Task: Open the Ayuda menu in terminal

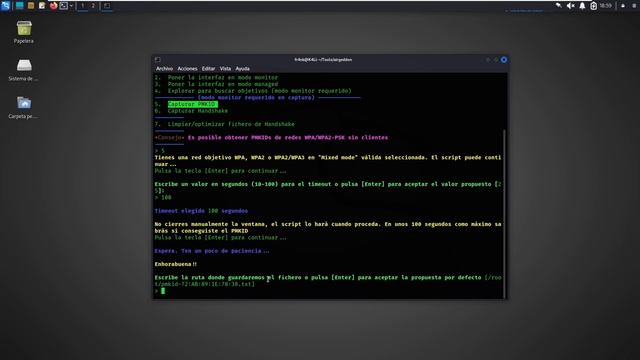Action: [x=242, y=69]
